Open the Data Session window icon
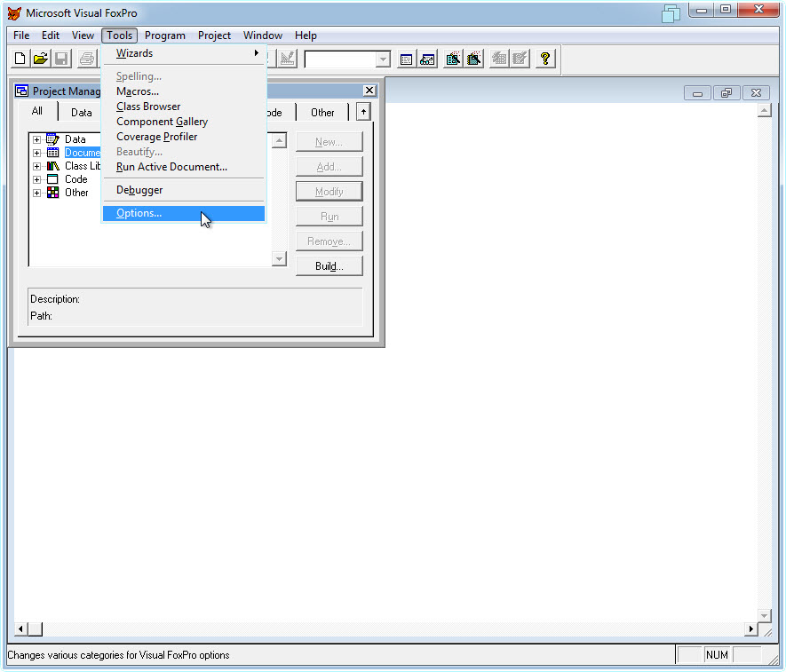Viewport: 786px width, 672px height. tap(427, 59)
